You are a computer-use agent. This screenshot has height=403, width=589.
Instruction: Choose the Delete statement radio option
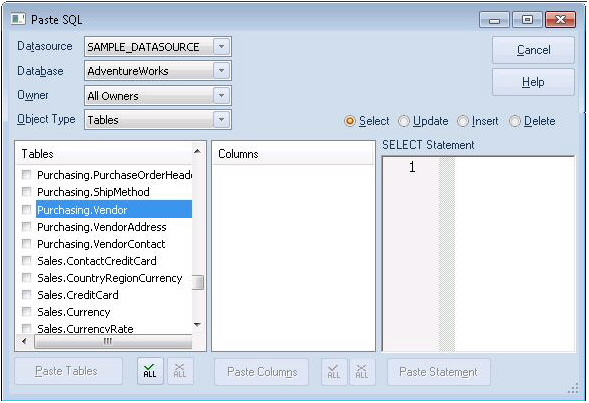514,121
